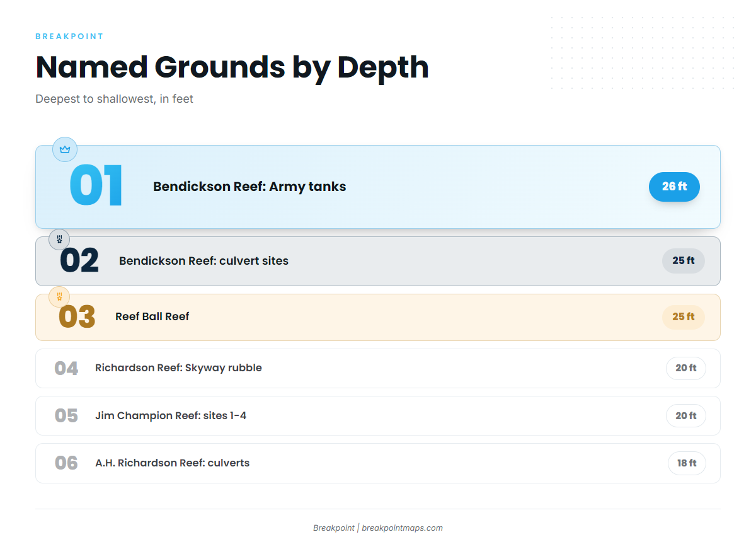Click the crown icon on rank 01 card
756x549 pixels.
click(x=64, y=149)
